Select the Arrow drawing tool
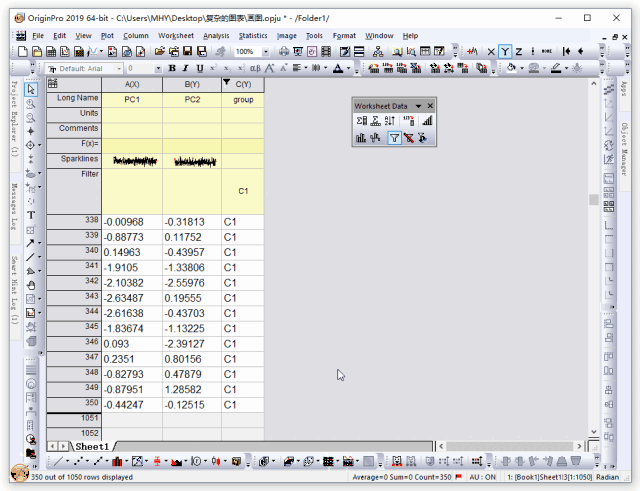Screen dimensions: 640x491 pyautogui.click(x=30, y=243)
